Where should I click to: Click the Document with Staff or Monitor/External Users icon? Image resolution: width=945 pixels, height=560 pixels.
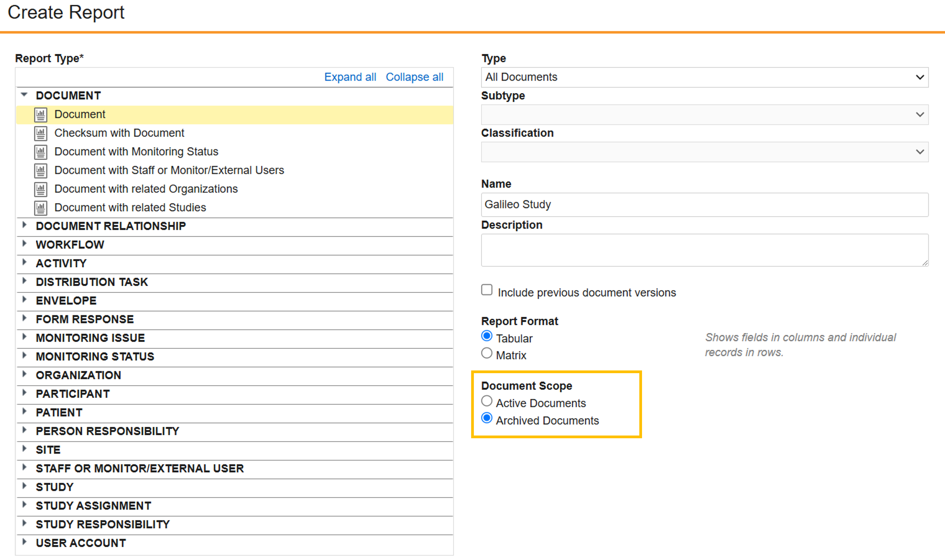[x=41, y=171]
